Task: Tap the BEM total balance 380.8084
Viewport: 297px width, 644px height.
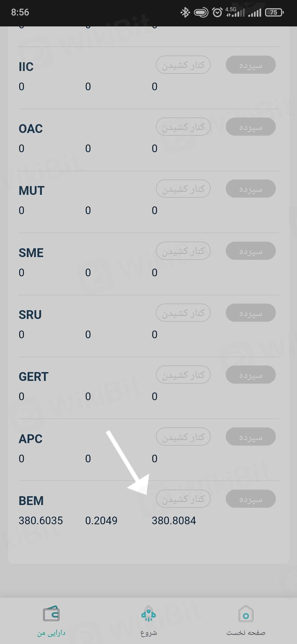Action: click(x=174, y=521)
